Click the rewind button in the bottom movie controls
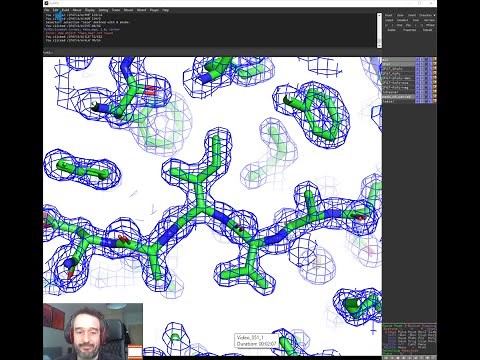This screenshot has width=480, height=360. pyautogui.click(x=385, y=358)
